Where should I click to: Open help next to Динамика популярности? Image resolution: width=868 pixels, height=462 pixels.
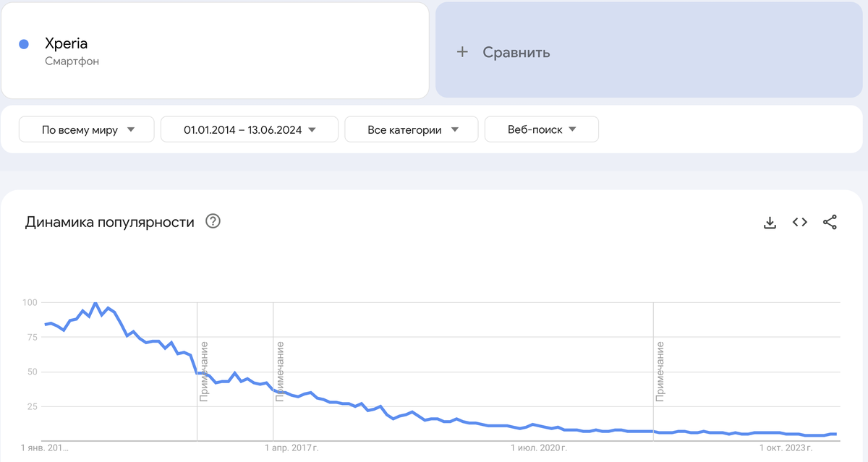213,221
